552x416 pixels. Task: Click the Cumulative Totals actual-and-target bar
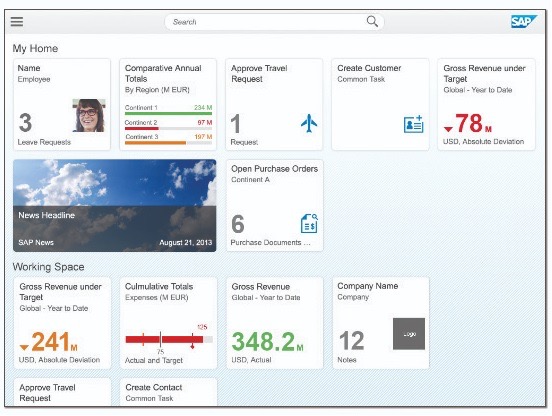(169, 339)
